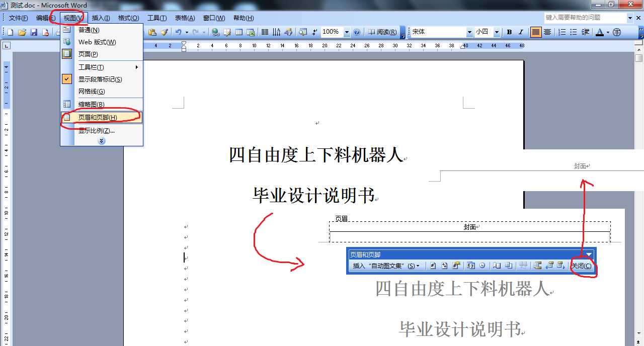Click the Document Map icon

click(x=303, y=32)
